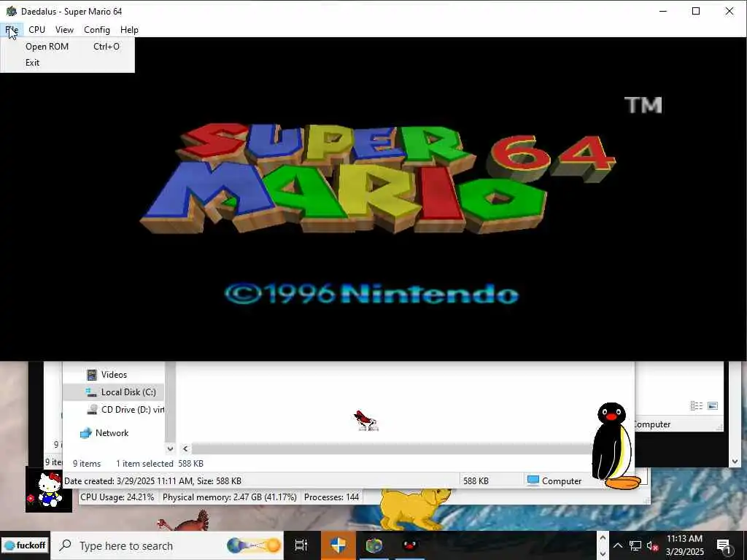
Task: Click the muted volume icon in the tray
Action: (x=652, y=545)
